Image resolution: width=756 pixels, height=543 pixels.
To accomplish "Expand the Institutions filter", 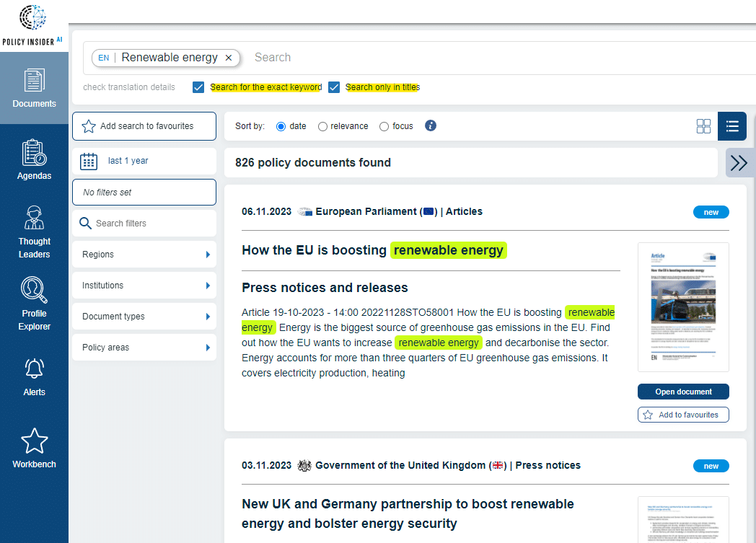I will tap(144, 285).
